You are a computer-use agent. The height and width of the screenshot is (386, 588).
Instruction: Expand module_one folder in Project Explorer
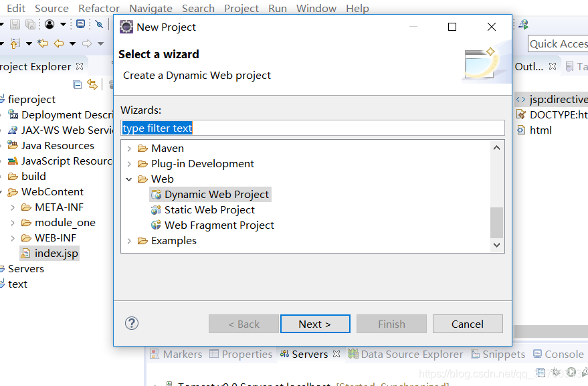[13, 223]
